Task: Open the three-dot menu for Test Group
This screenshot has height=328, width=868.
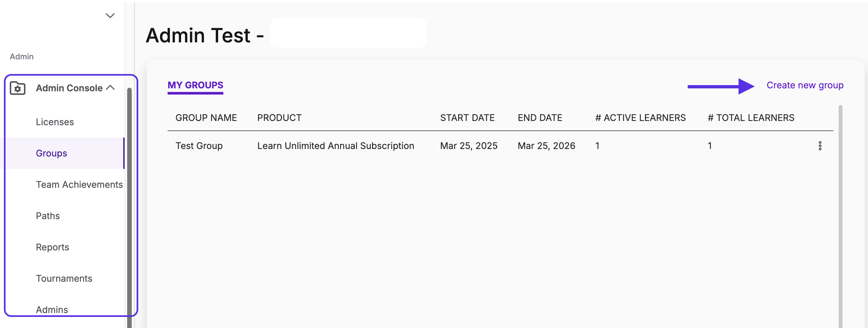Action: [820, 146]
